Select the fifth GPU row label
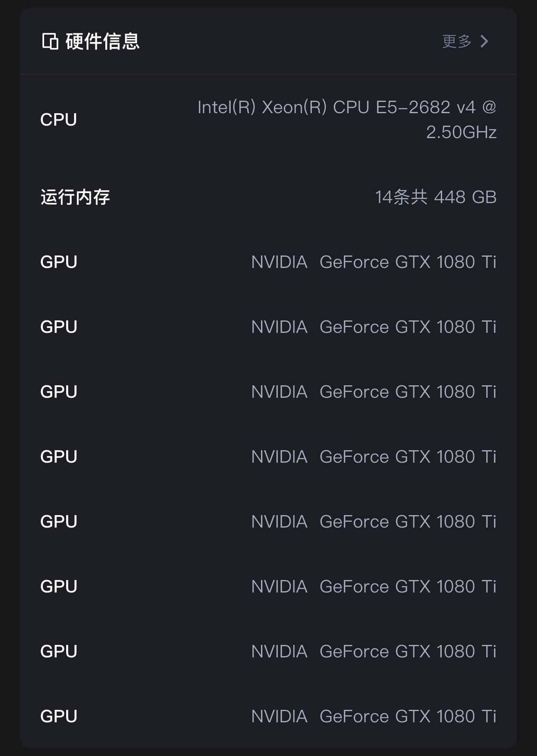Image resolution: width=537 pixels, height=756 pixels. click(x=59, y=522)
